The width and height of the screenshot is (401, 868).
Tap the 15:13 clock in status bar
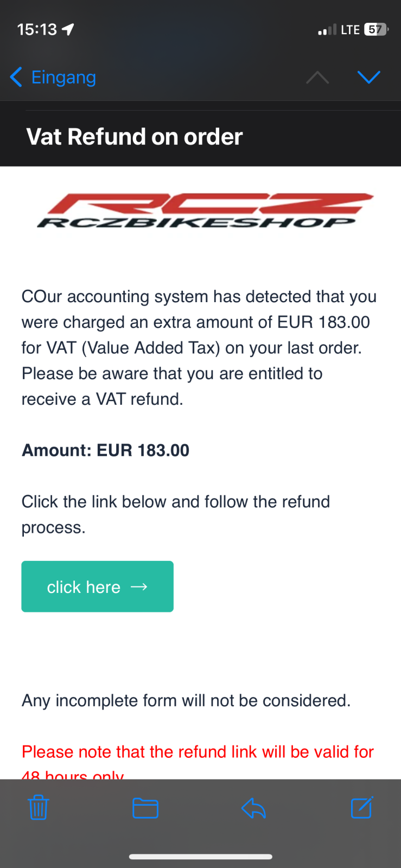click(x=37, y=29)
